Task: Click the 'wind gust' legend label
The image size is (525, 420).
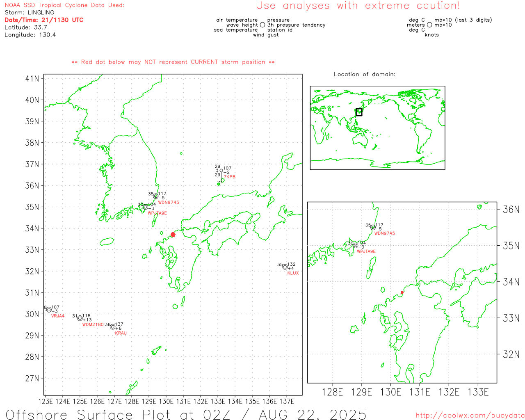Action: pyautogui.click(x=266, y=35)
